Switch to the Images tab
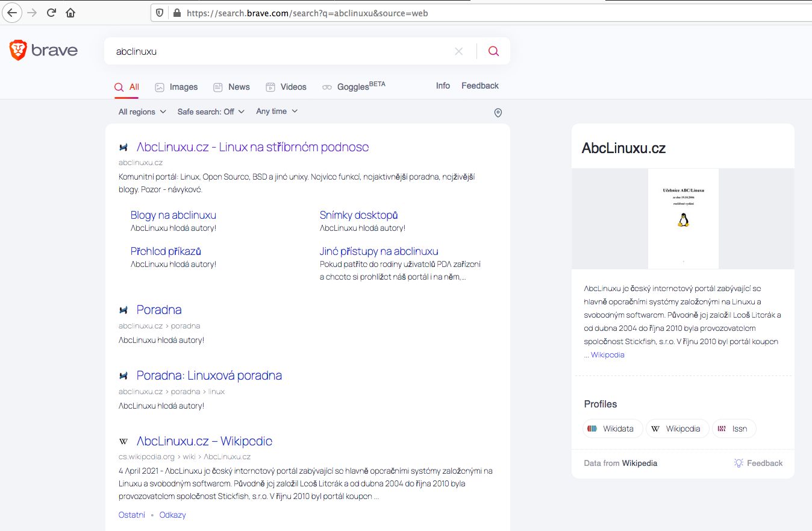812x531 pixels. pos(176,87)
